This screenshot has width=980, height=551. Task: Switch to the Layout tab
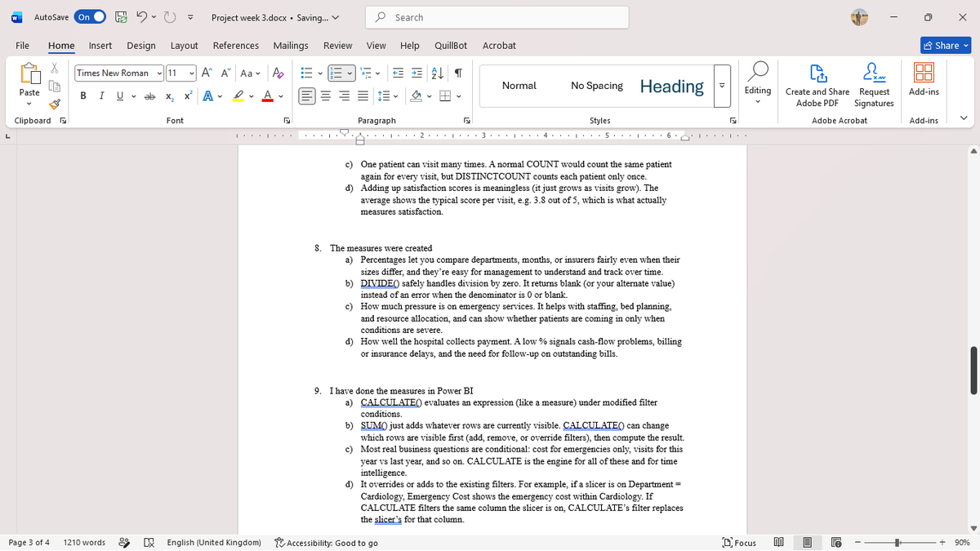[x=185, y=46]
